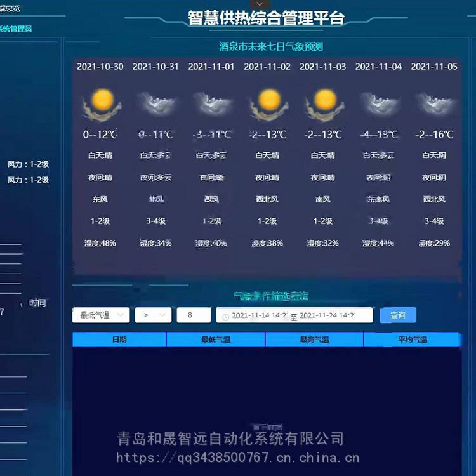476x476 pixels.
Task: Click 白天:阴 under 2021-11-05
Action: [x=434, y=155]
